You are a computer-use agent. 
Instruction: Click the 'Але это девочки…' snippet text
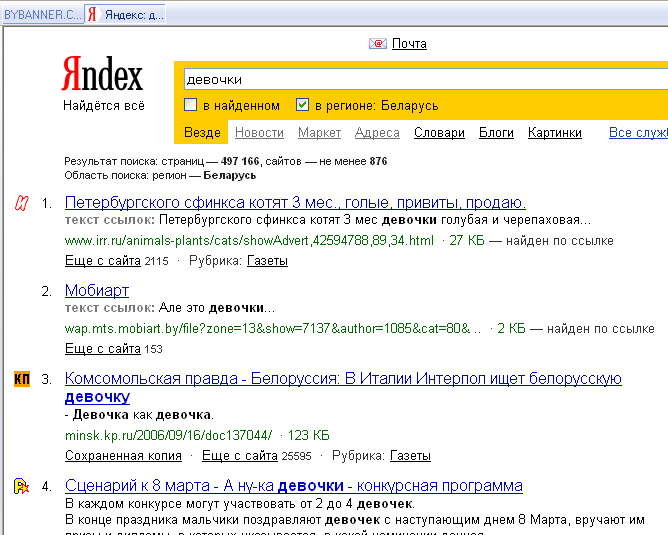(x=217, y=308)
